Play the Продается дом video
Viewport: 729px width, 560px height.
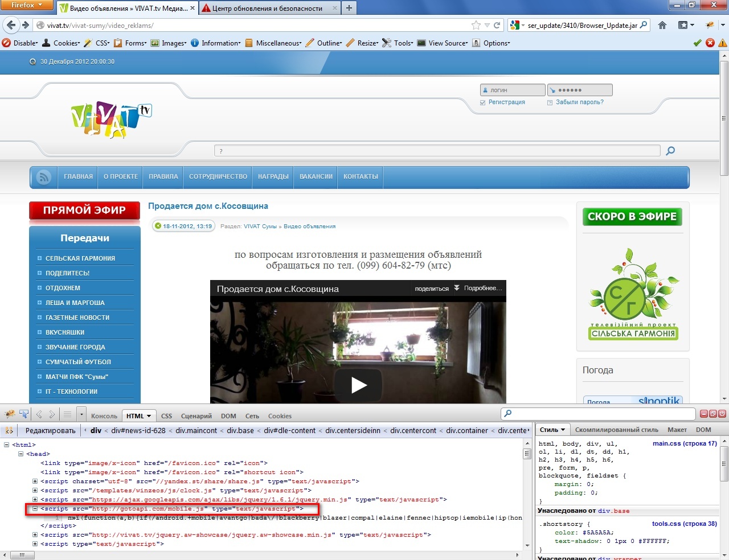pos(358,385)
